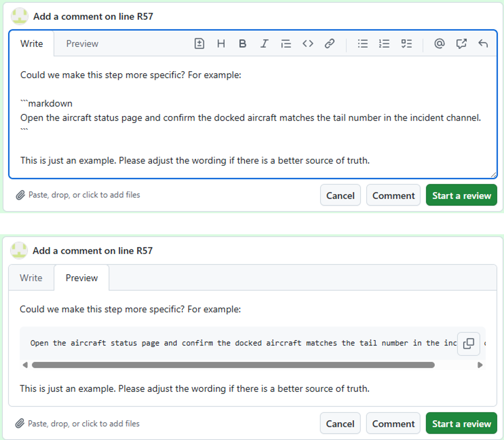Click the 'This is just an example' preview sentence

[194, 388]
